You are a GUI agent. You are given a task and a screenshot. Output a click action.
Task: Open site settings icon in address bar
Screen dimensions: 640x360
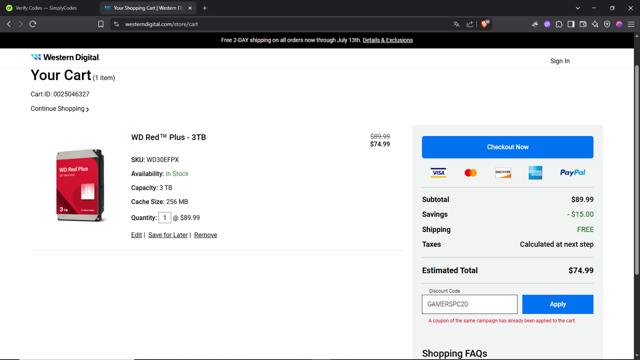(x=116, y=24)
